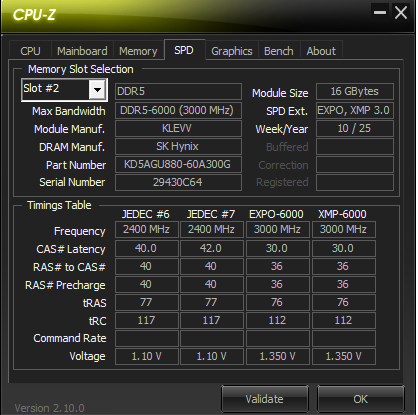Select the SPD tab
The width and height of the screenshot is (418, 415).
(184, 50)
